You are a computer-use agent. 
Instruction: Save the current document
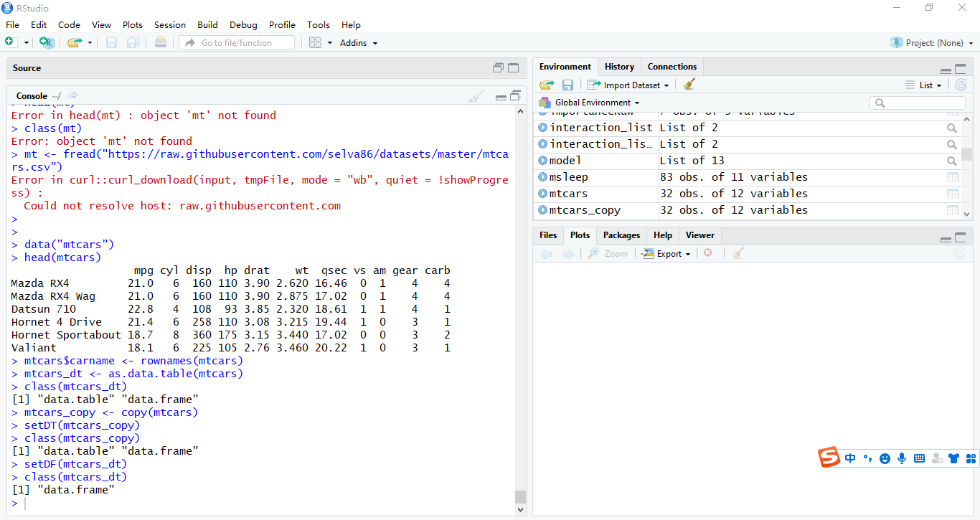pyautogui.click(x=110, y=42)
